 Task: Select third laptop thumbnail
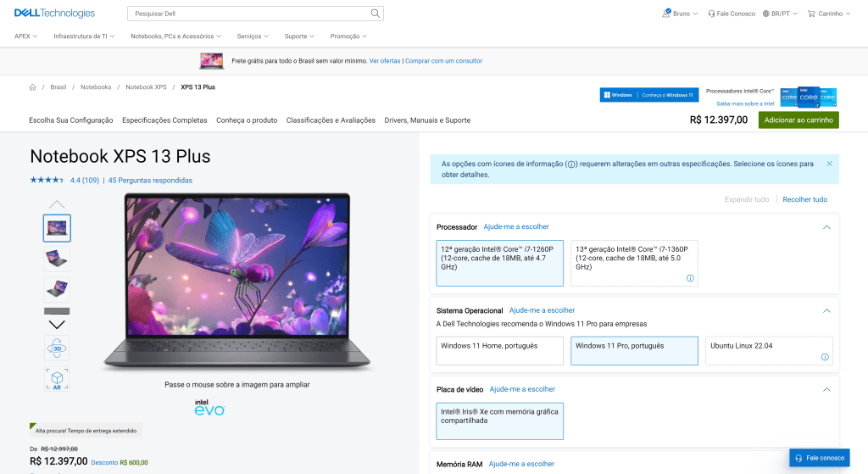point(57,289)
